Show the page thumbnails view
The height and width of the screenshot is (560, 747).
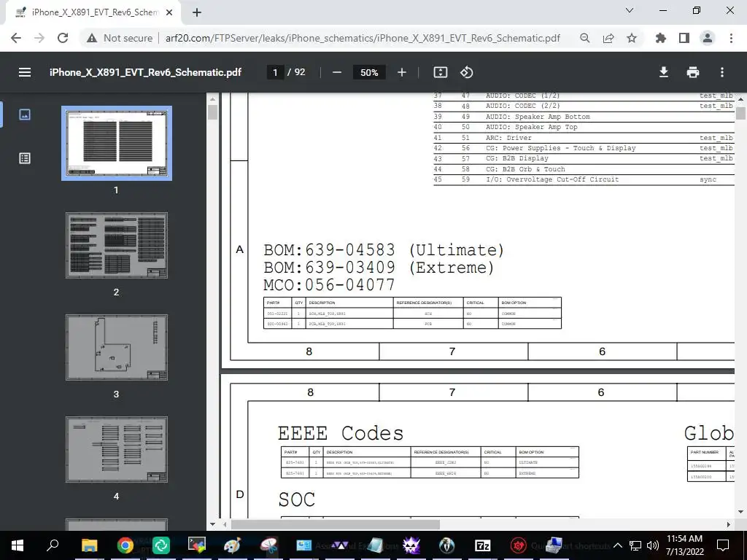coord(25,114)
